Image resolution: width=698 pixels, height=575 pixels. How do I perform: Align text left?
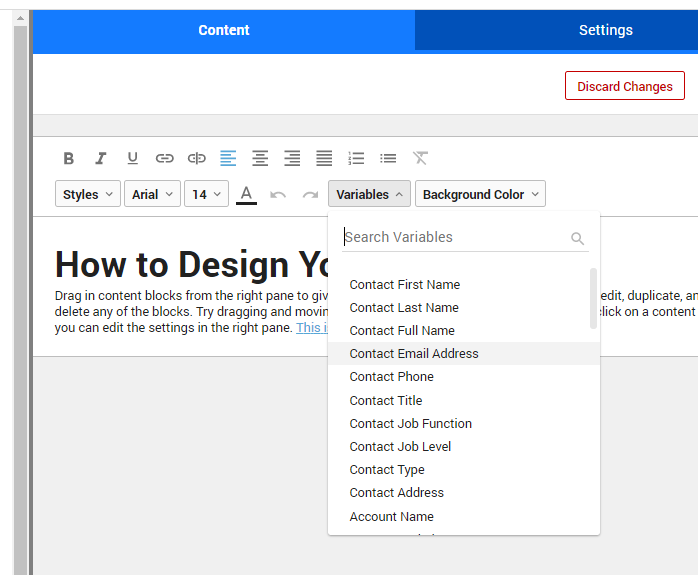(x=228, y=158)
